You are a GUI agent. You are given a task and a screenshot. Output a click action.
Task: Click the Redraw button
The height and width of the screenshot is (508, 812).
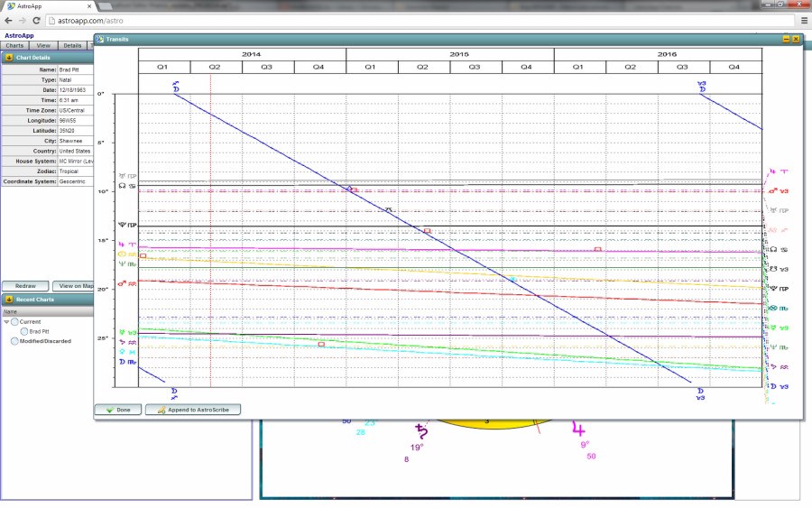(x=24, y=285)
